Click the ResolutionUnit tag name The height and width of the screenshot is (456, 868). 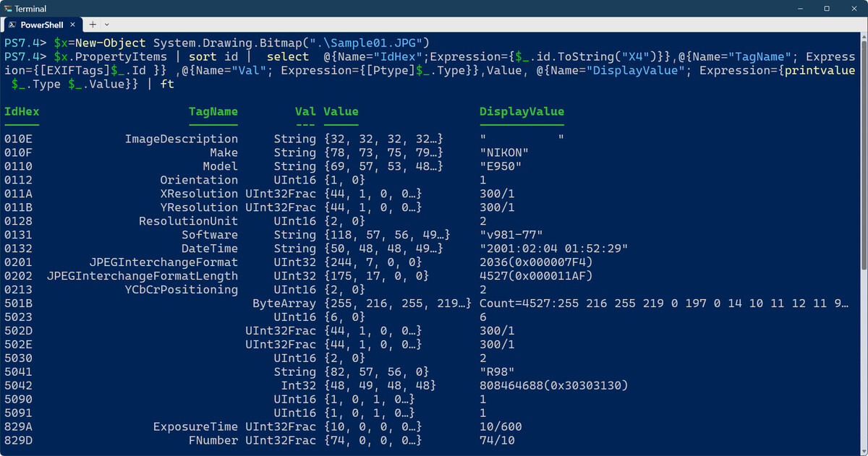188,221
